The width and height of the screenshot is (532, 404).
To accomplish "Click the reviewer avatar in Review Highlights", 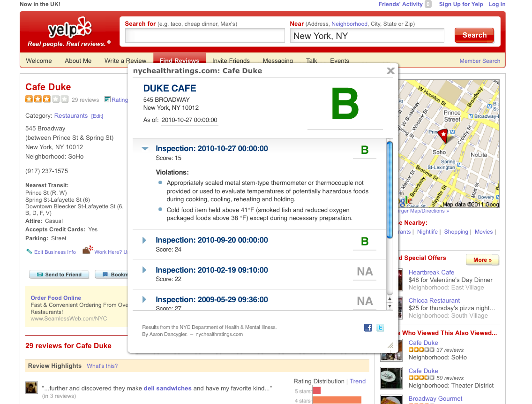I will click(x=31, y=388).
